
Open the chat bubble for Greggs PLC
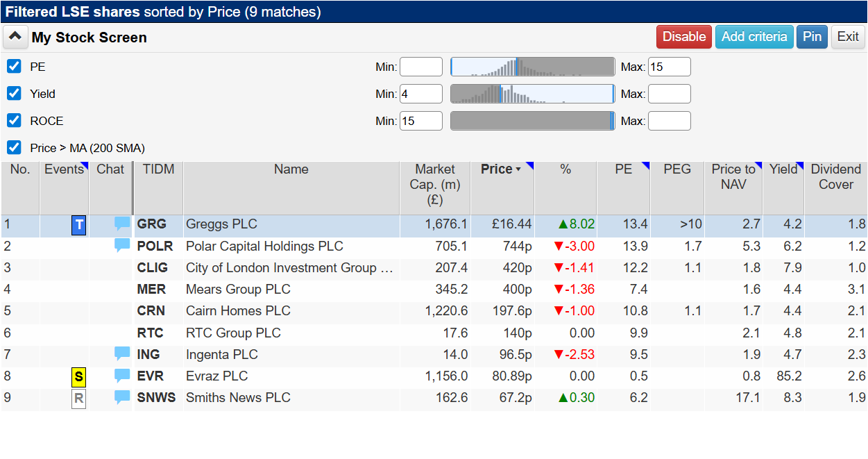(x=122, y=224)
